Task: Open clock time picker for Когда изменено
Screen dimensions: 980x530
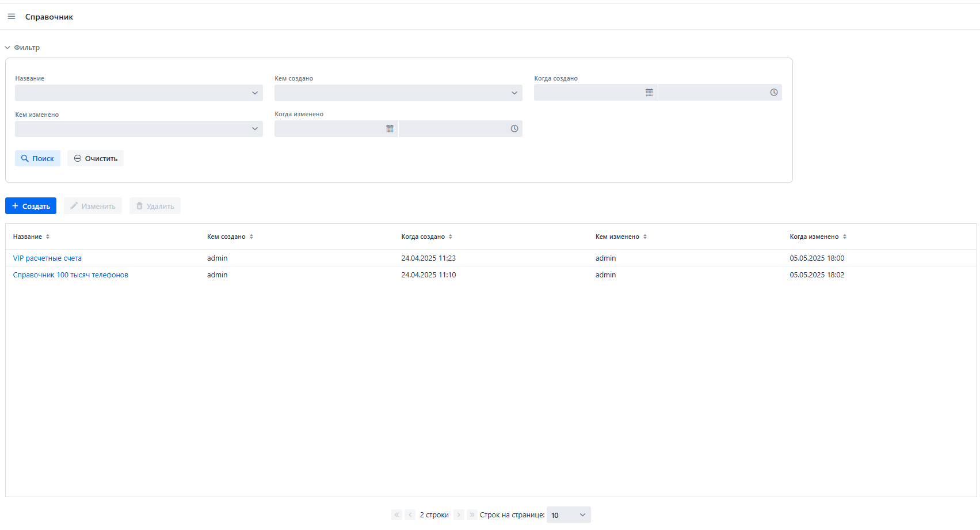Action: (x=514, y=129)
